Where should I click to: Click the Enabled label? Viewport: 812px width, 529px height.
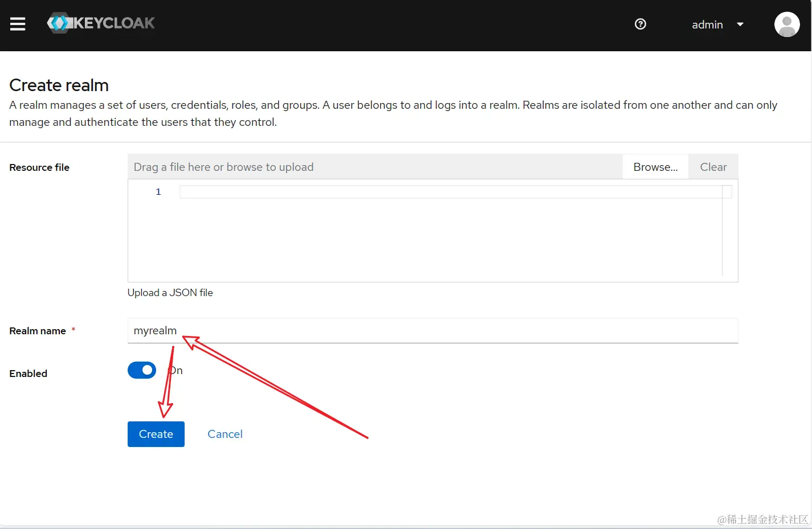(28, 374)
